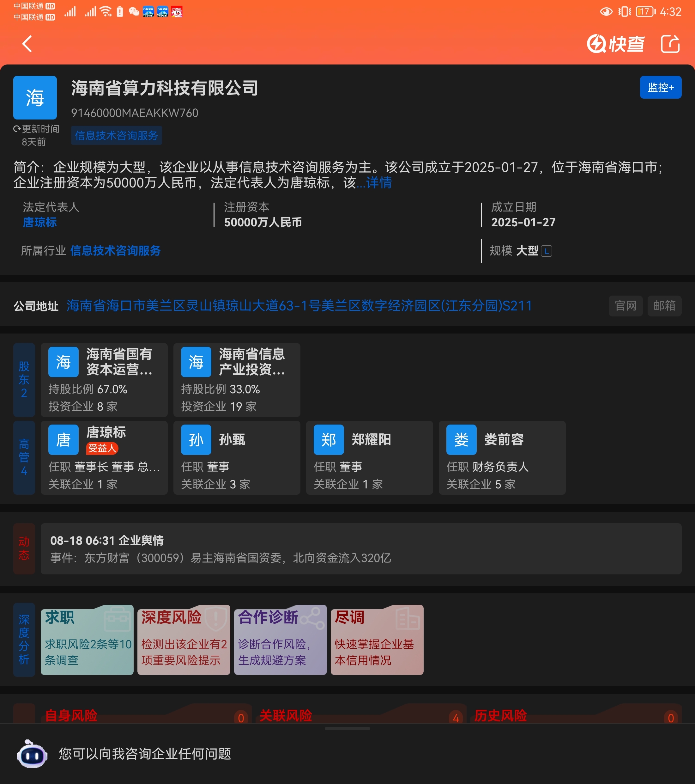This screenshot has width=695, height=784.
Task: Open the 详情 link in company intro
Action: coord(379,183)
